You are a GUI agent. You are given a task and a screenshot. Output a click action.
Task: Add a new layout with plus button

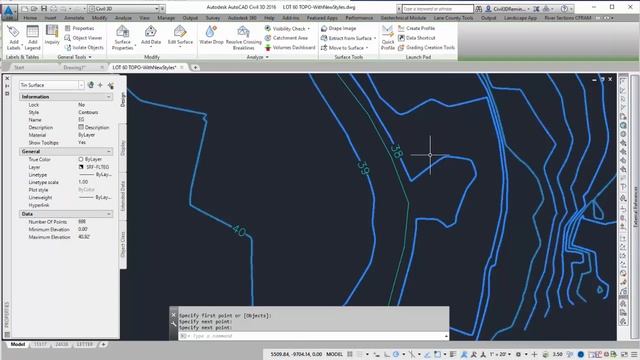(x=104, y=344)
